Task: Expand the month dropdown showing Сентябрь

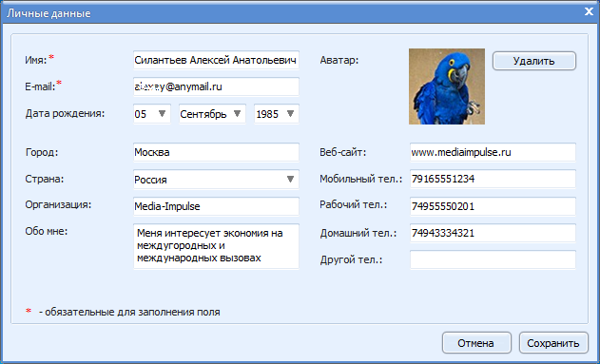Action: (212, 114)
